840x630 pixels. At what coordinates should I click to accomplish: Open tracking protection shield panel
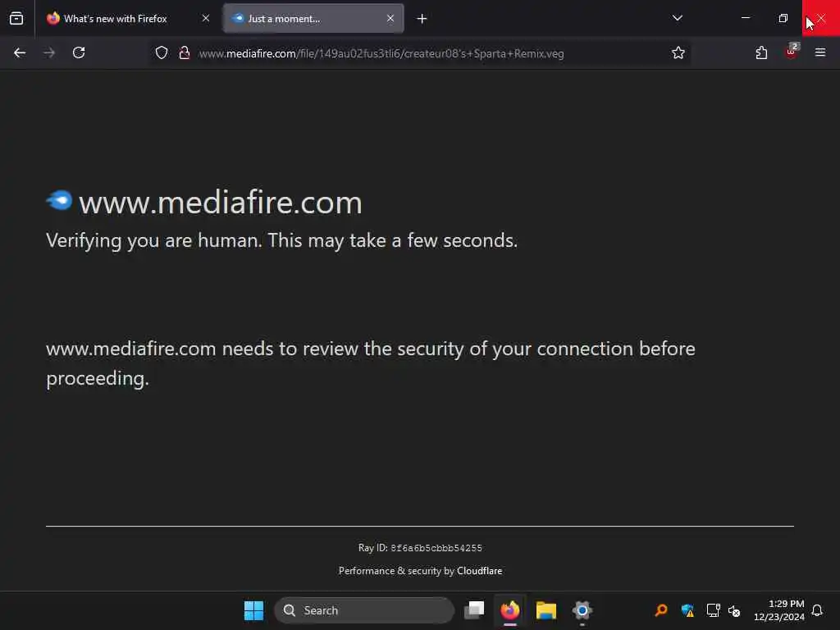pos(162,53)
